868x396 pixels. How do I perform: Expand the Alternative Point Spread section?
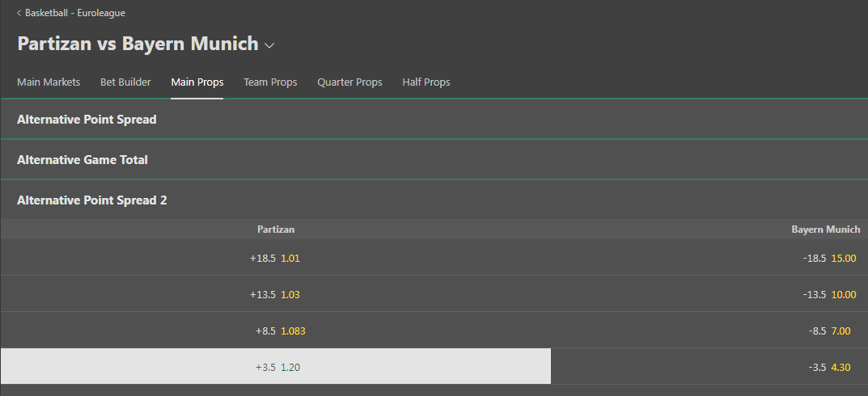tap(87, 120)
